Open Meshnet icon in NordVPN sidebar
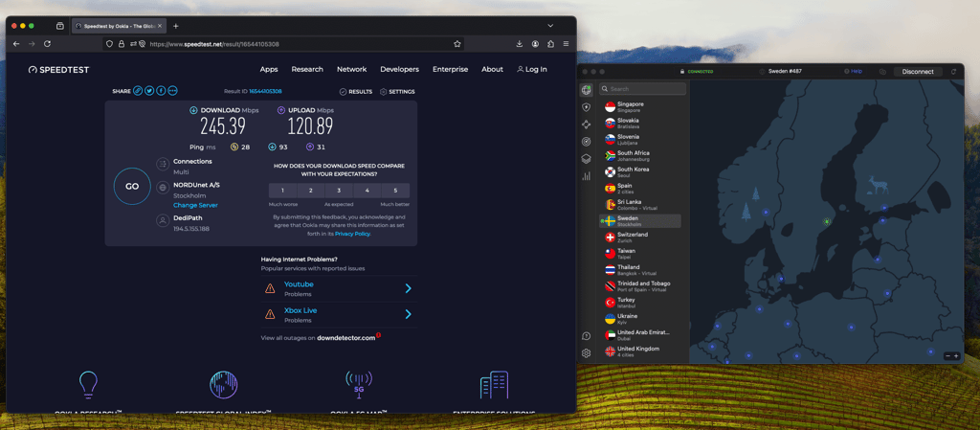This screenshot has width=980, height=430. [x=587, y=124]
